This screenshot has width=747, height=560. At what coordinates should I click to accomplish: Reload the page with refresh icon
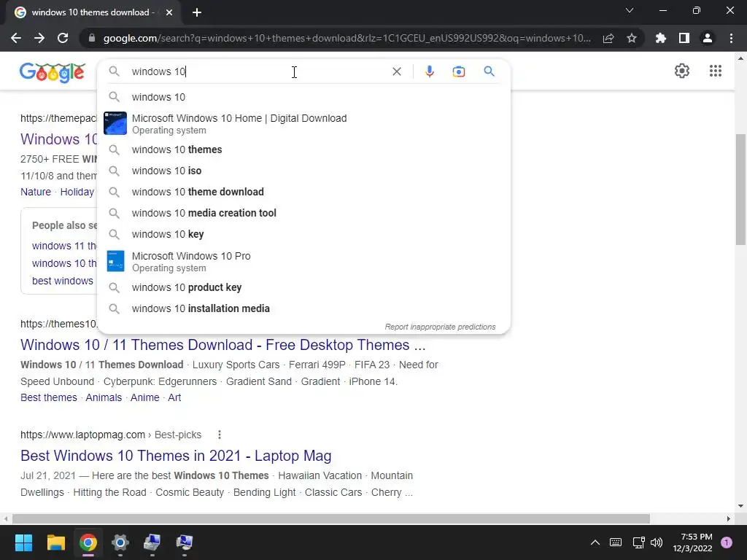[x=63, y=38]
